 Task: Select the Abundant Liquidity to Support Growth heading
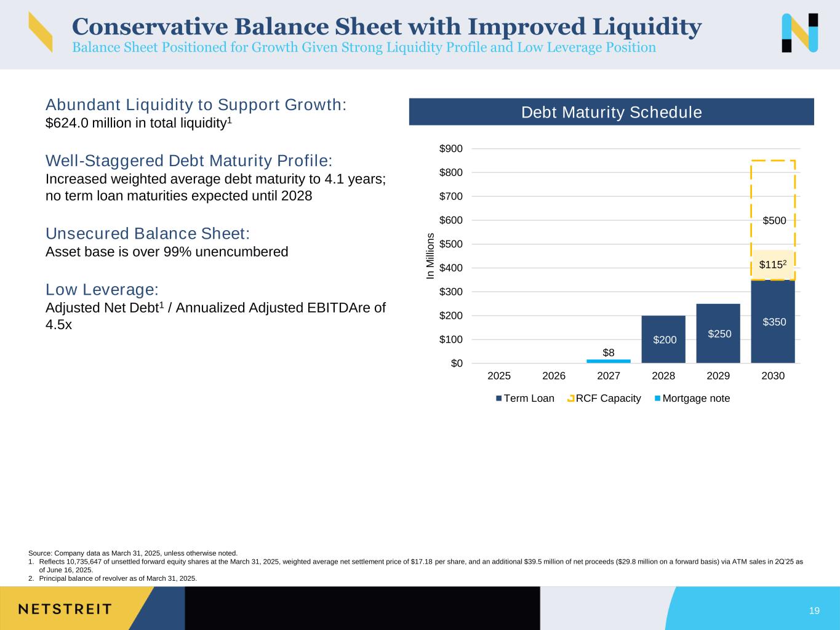tap(196, 105)
